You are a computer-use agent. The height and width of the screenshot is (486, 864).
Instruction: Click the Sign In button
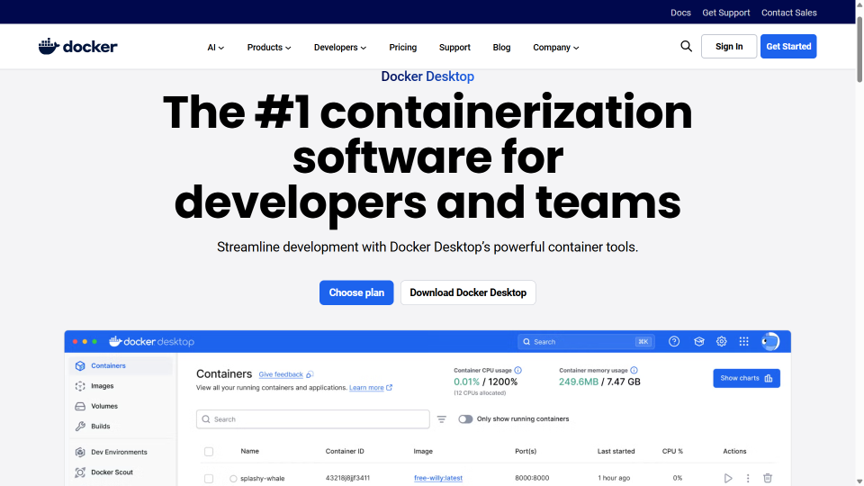click(x=729, y=46)
